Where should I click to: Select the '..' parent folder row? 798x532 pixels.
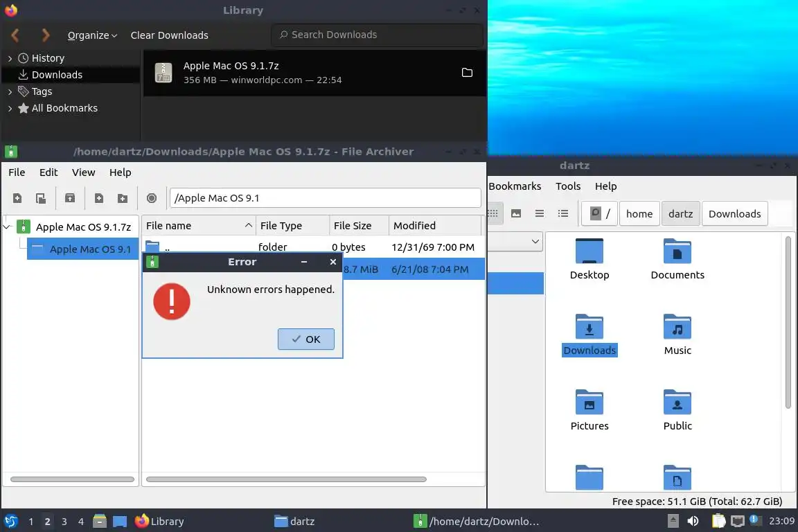click(313, 247)
